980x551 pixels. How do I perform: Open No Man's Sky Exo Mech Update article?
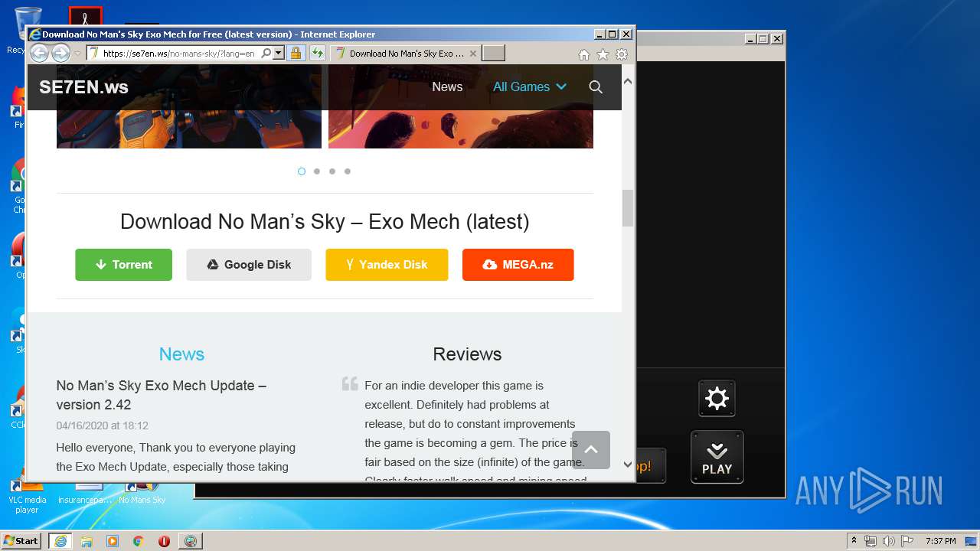[161, 395]
